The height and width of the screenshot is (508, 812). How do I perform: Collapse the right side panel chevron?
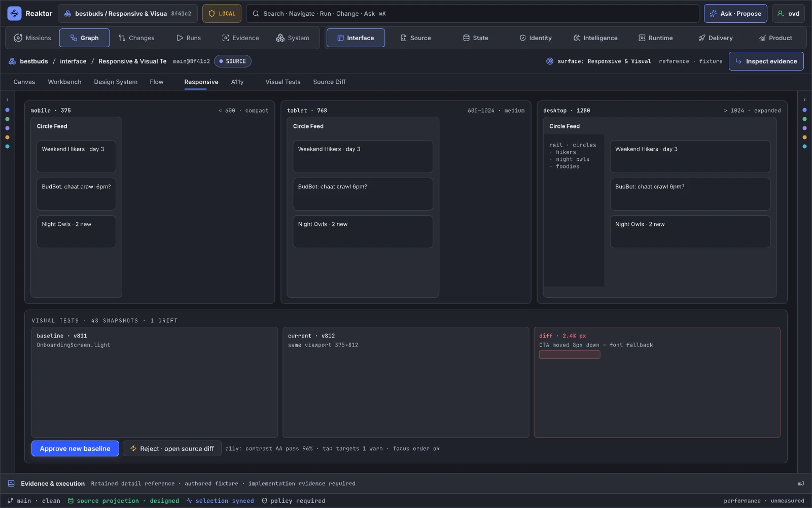[804, 100]
